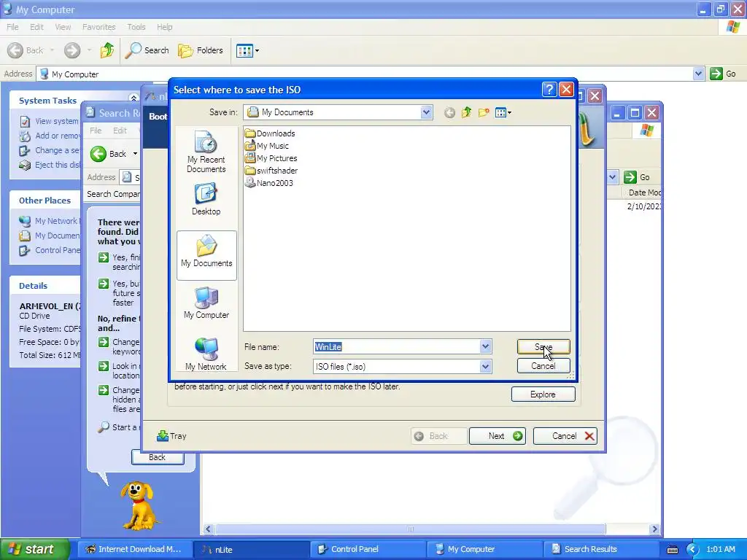This screenshot has height=560, width=747.
Task: Open File menu in My Computer
Action: [x=12, y=27]
